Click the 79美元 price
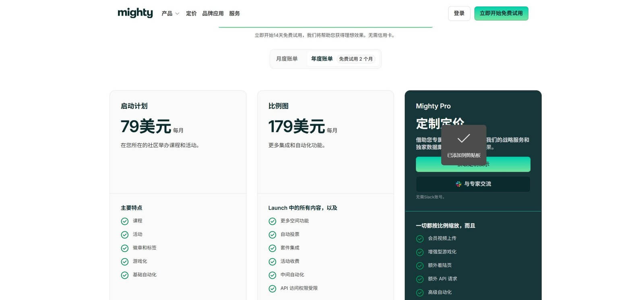This screenshot has width=644, height=300. tap(146, 126)
